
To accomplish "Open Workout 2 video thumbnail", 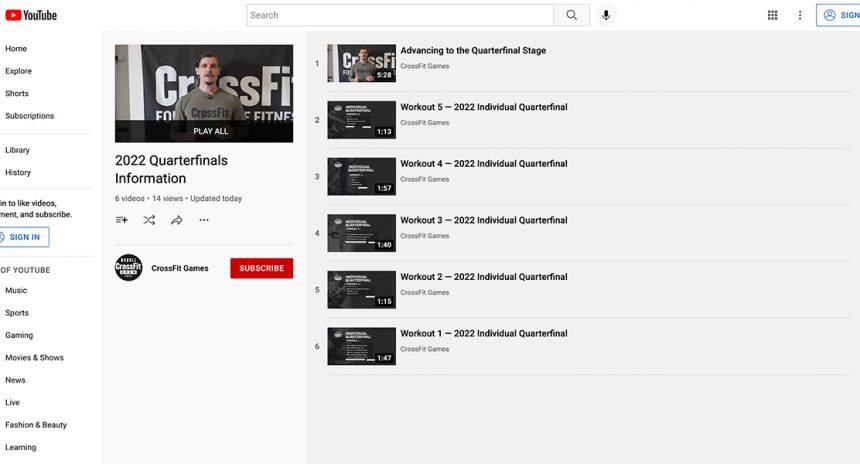I will [x=361, y=290].
